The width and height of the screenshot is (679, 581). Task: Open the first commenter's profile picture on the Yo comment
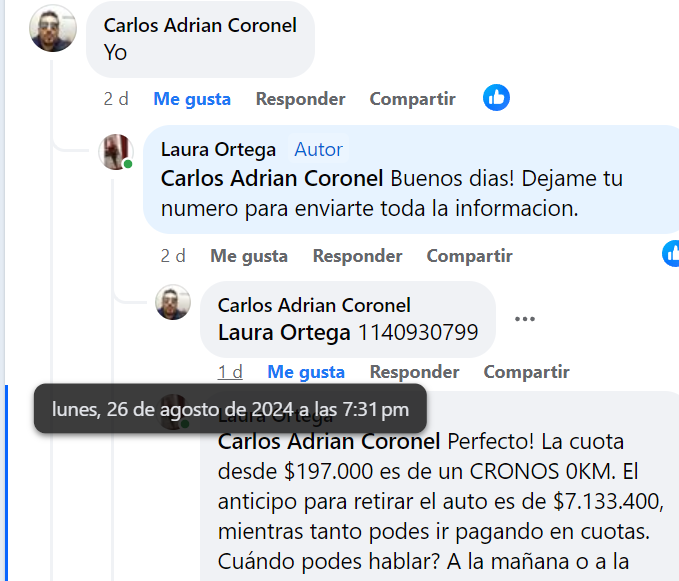[52, 28]
